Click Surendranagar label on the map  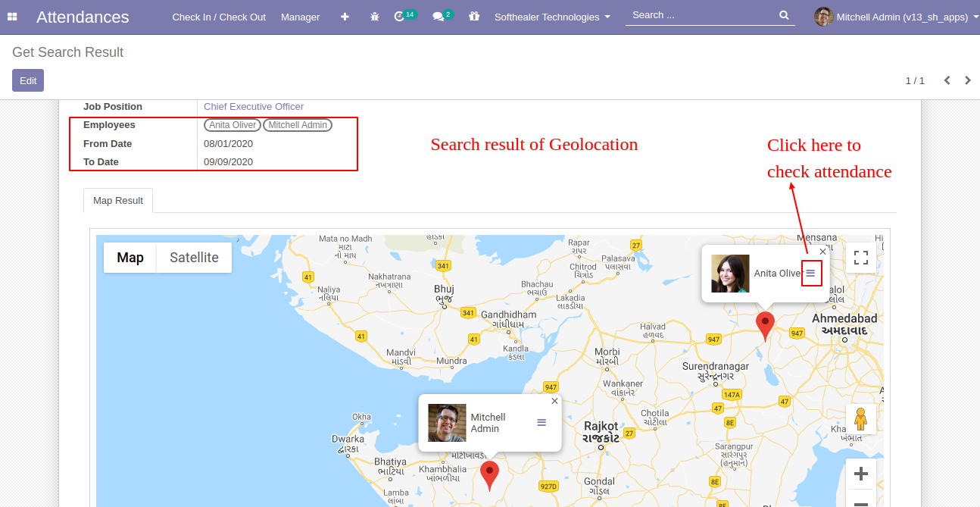(716, 371)
